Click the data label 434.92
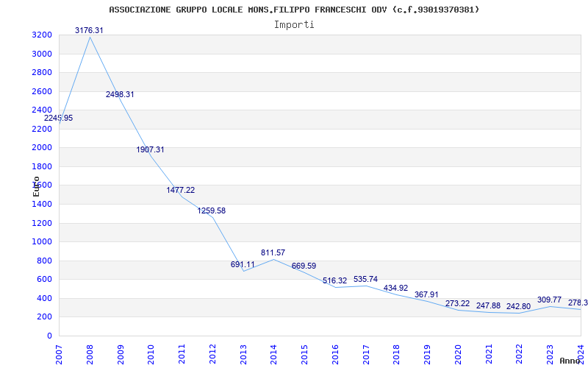This screenshot has height=368, width=588. point(395,288)
